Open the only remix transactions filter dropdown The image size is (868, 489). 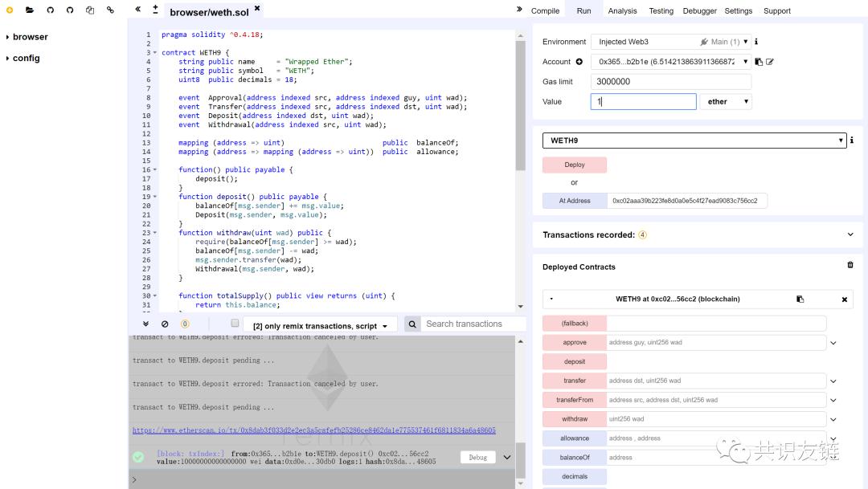tap(321, 326)
